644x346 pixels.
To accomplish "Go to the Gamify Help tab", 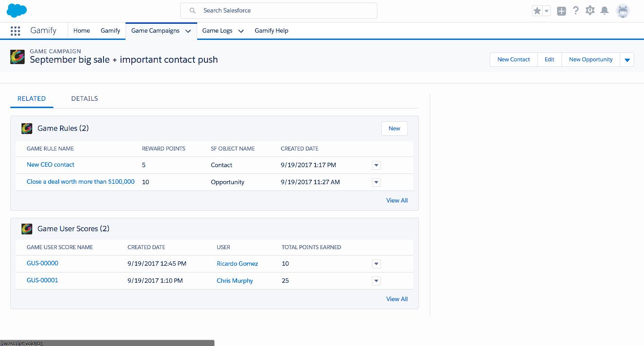I will (x=271, y=31).
